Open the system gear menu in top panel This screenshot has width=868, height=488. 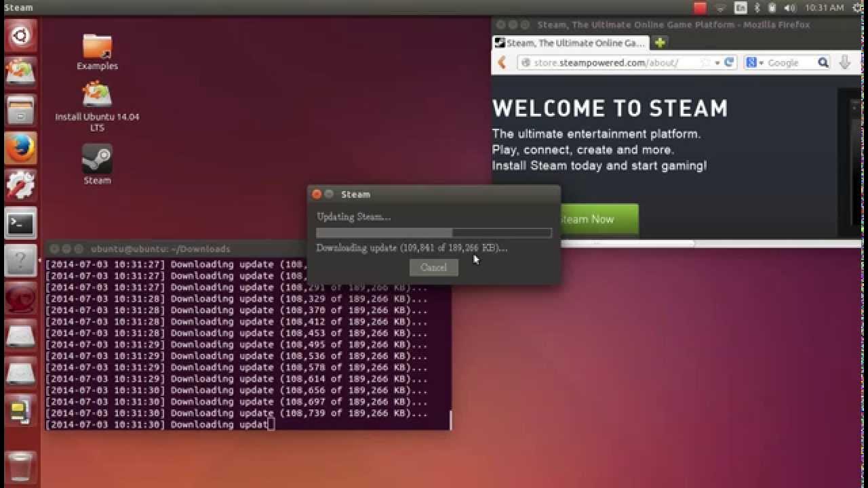coord(856,7)
